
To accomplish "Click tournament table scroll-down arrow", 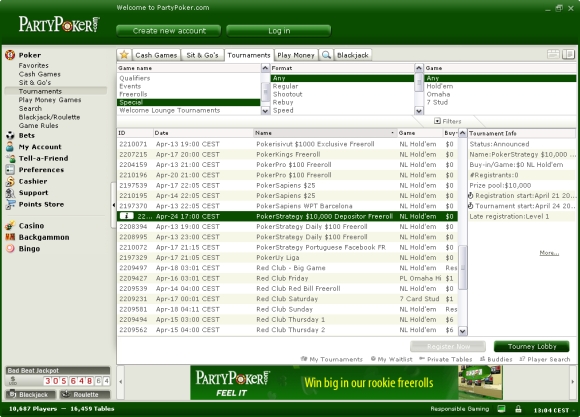I will (463, 331).
